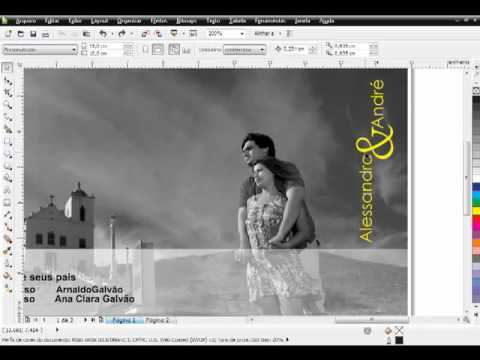480x360 pixels.
Task: Select the Página 1 page tab
Action: [x=124, y=321]
